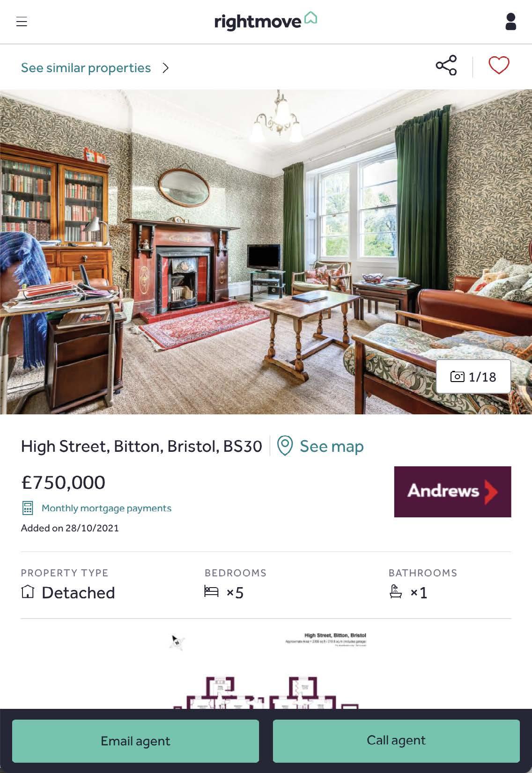
Task: Click the Andrews agent logo
Action: coord(452,492)
